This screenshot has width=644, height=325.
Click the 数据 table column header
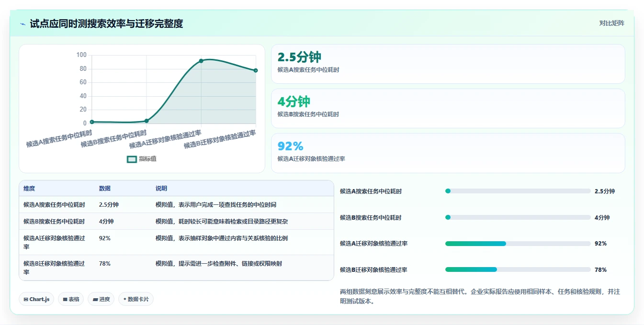point(105,189)
